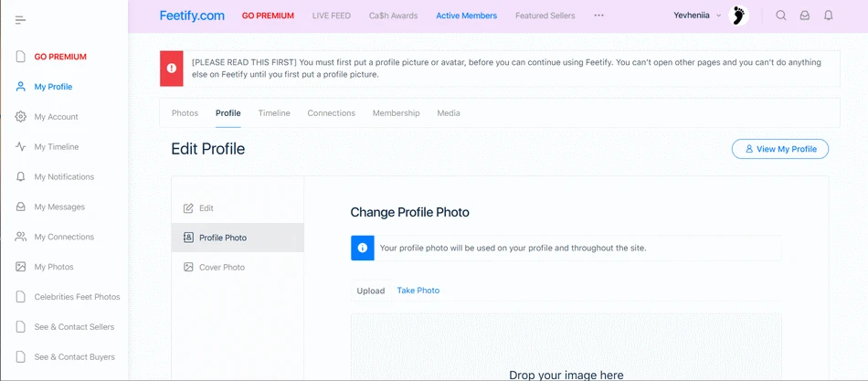Select Edit option in profile sidebar
This screenshot has height=381, width=868.
pyautogui.click(x=206, y=208)
